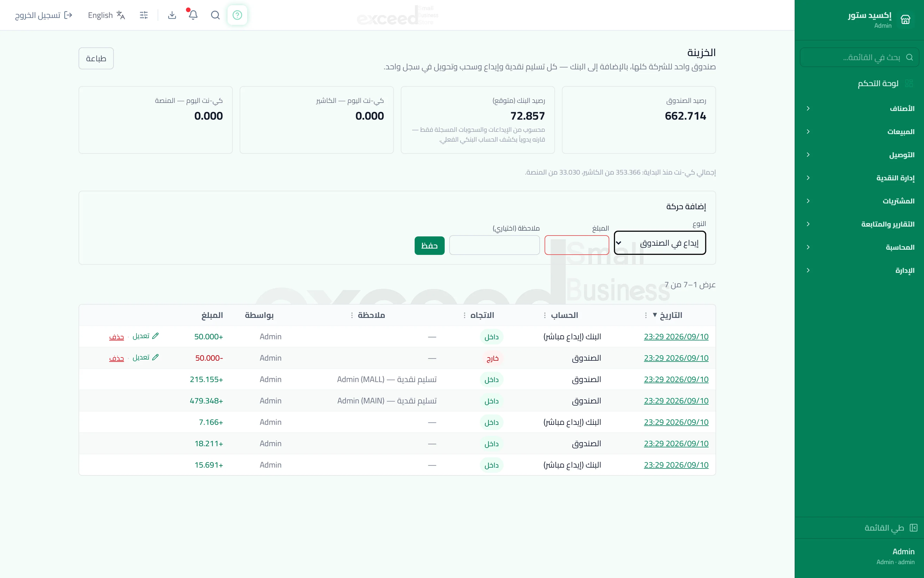Open the notifications bell

193,15
